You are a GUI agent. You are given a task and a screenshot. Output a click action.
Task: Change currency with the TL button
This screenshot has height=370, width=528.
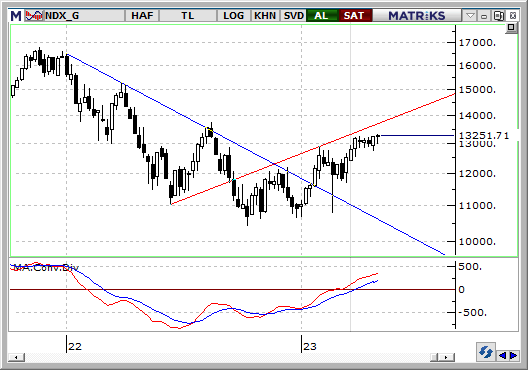click(188, 15)
